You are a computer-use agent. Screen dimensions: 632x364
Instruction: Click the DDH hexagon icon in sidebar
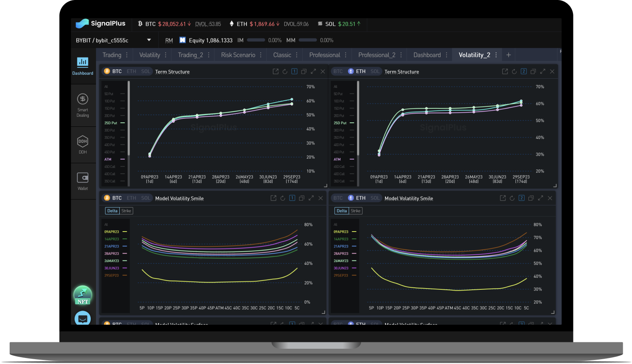83,142
